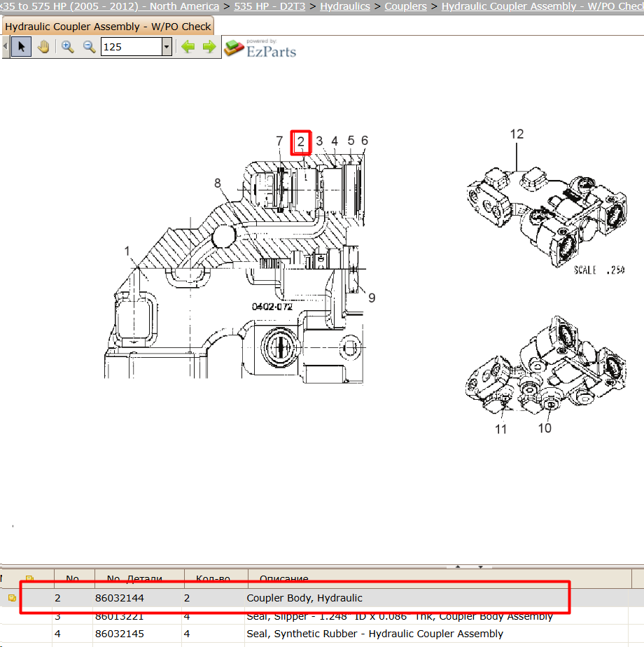Open the EzParts logo link
Screen dimensions: 644x647
[x=260, y=48]
